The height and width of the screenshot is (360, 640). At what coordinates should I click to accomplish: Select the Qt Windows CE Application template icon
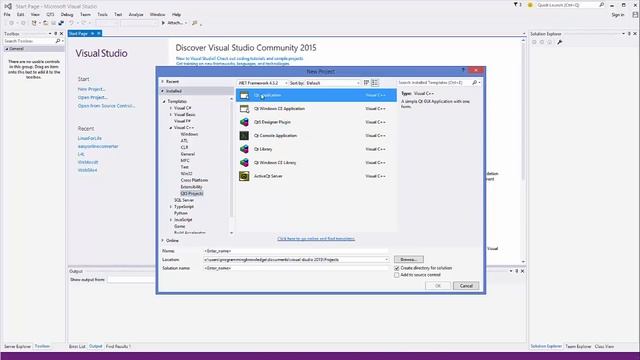coord(244,109)
